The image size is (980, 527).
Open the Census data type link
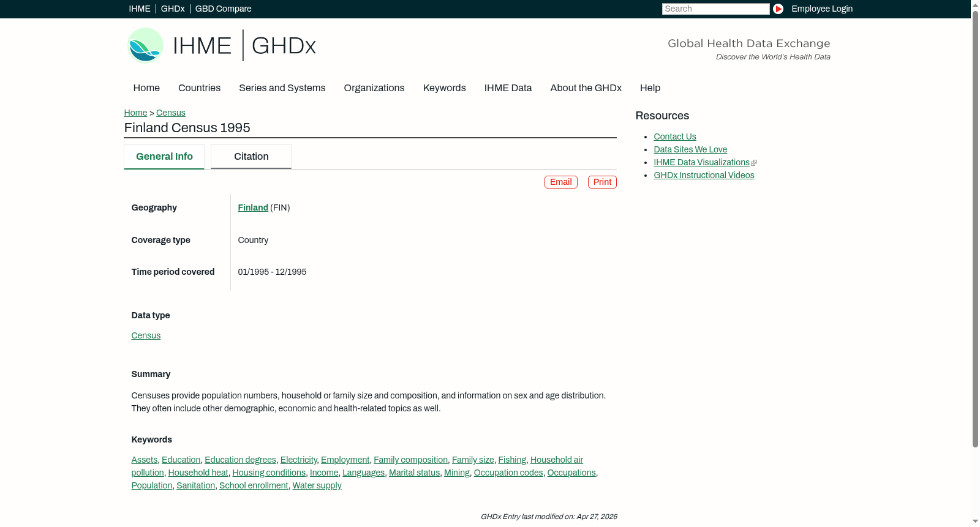pos(146,336)
